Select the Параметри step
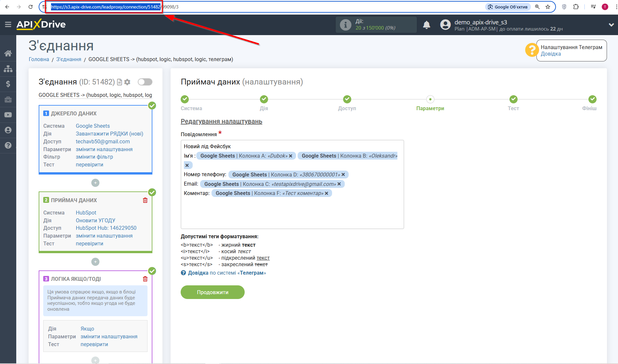This screenshot has width=618, height=364. click(x=430, y=99)
